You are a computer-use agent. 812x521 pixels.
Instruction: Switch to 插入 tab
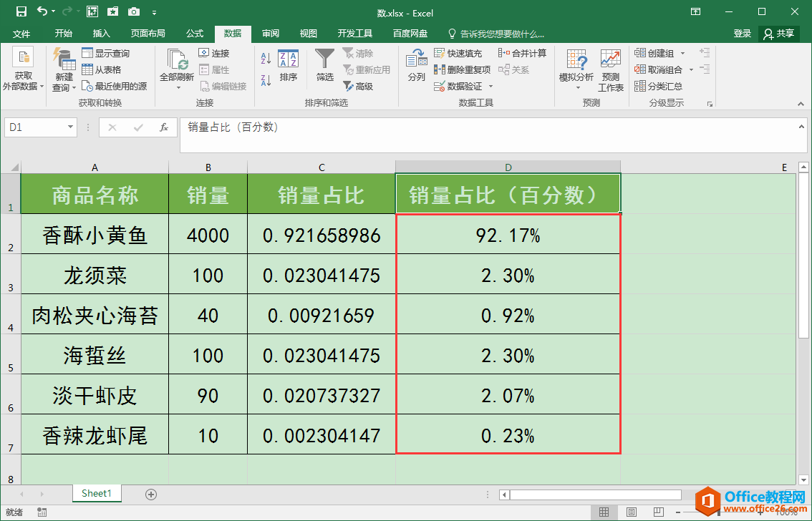tap(102, 34)
